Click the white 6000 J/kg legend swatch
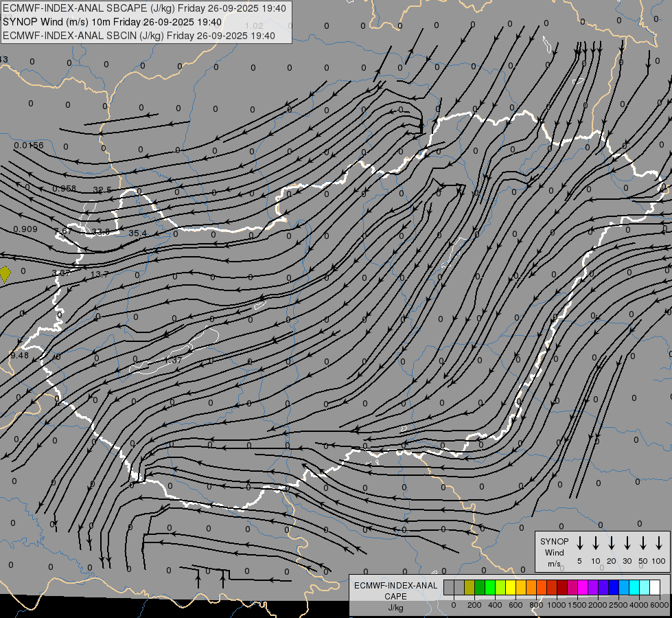This screenshot has width=672, height=618. click(x=655, y=587)
